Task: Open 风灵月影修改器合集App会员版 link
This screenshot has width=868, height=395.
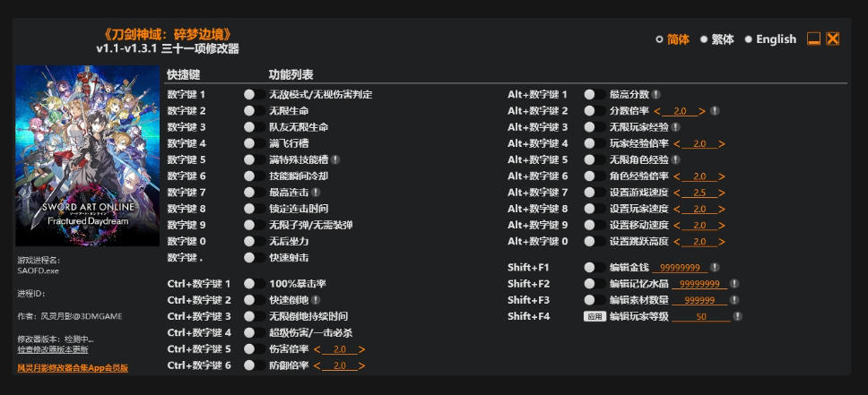Action: tap(73, 368)
